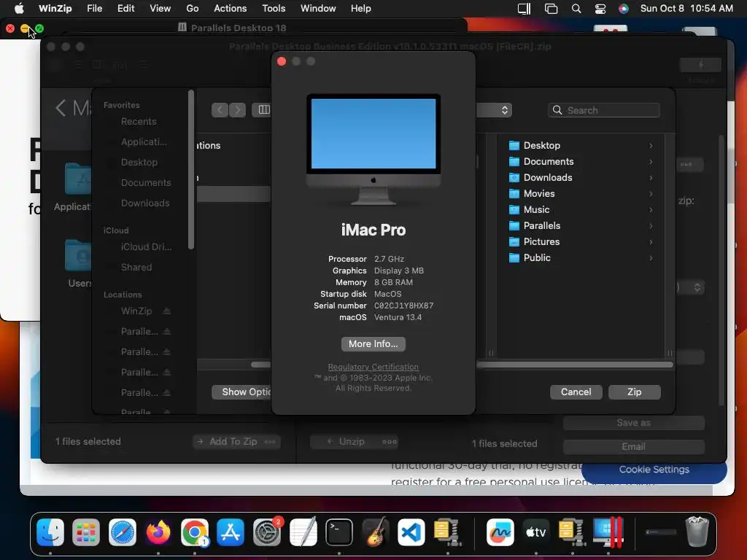Click More Info in About This Mac

coord(373,344)
